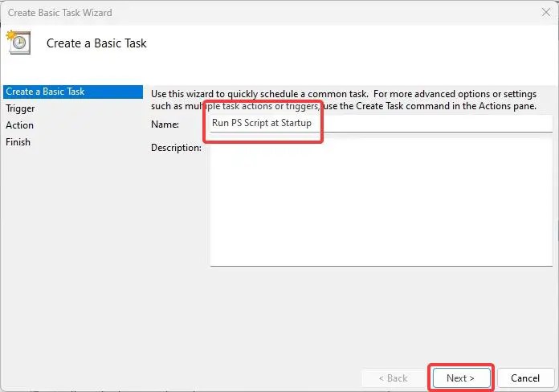Proceed with the Next > button
The width and height of the screenshot is (559, 392).
461,378
